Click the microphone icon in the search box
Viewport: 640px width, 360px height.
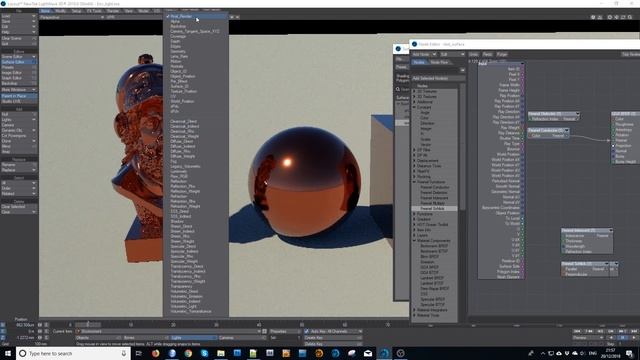[124, 353]
